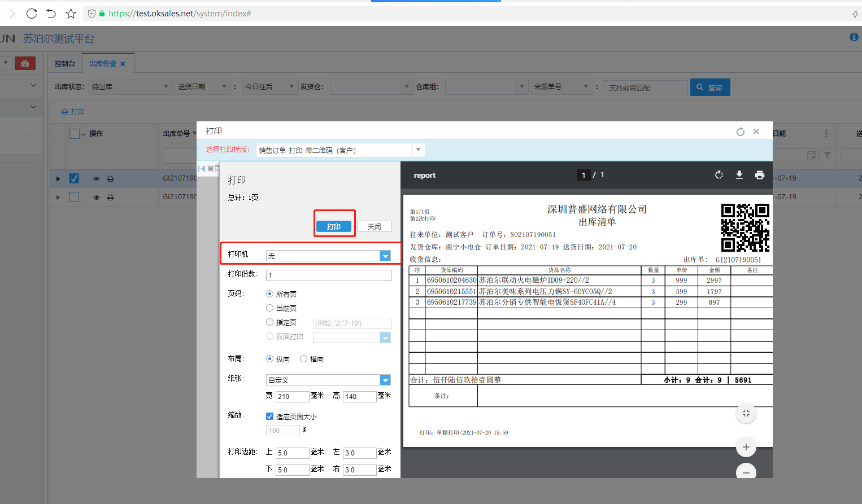Image resolution: width=862 pixels, height=504 pixels.
Task: Select the 出库作业 tab
Action: tap(103, 64)
